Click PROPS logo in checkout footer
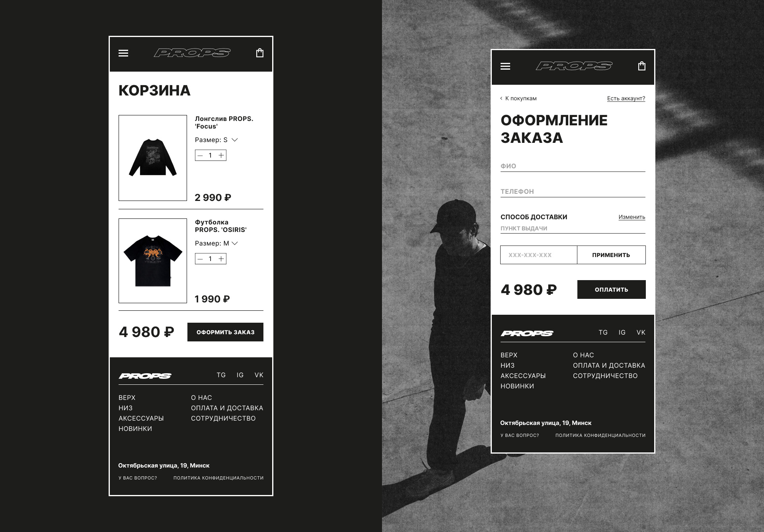764x532 pixels. click(x=527, y=333)
